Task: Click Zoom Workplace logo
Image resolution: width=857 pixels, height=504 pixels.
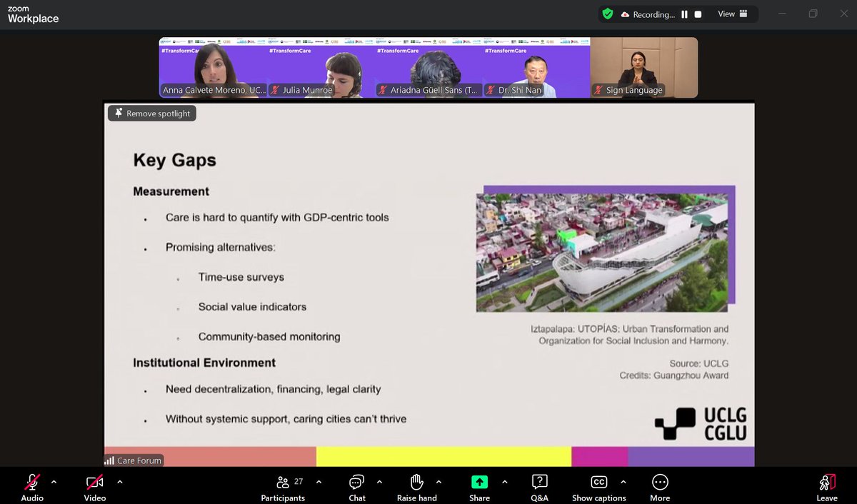Action: pos(33,14)
